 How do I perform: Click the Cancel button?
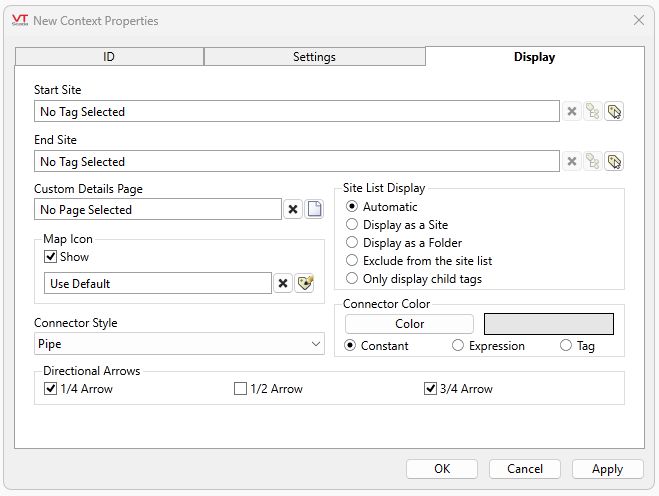[x=525, y=469]
